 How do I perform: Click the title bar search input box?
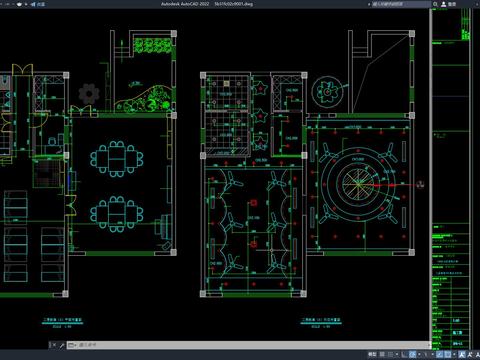(x=401, y=4)
